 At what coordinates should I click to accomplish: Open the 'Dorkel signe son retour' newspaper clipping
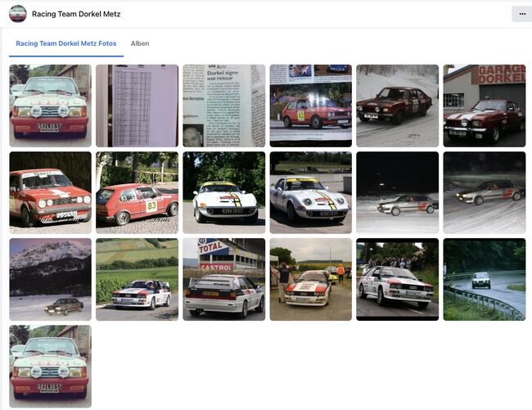[223, 106]
